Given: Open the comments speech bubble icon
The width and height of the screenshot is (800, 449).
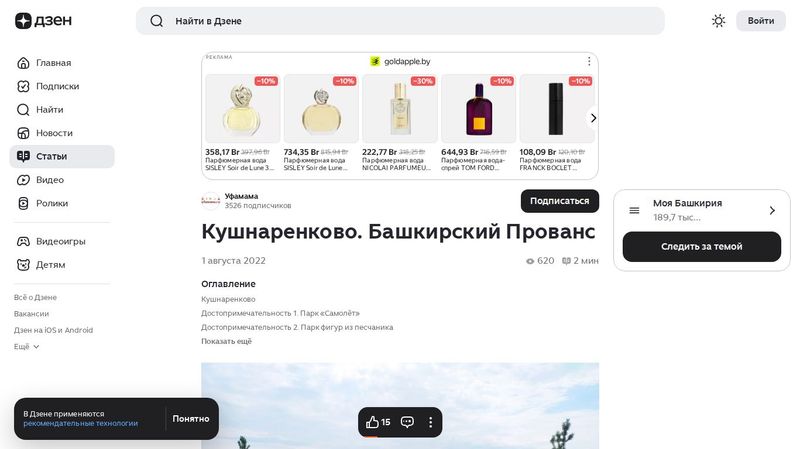Looking at the screenshot, I should click(407, 422).
